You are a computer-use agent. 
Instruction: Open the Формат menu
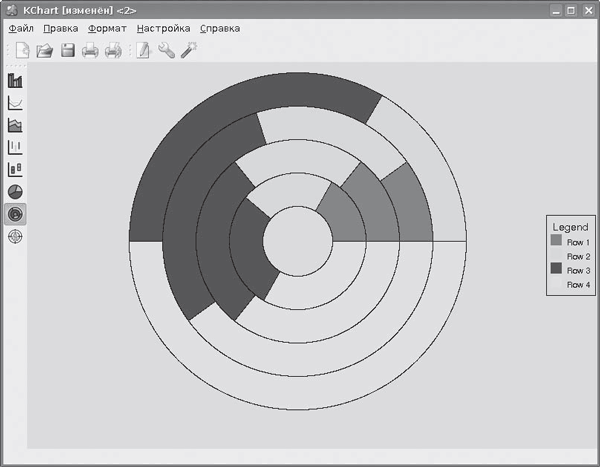tap(107, 29)
